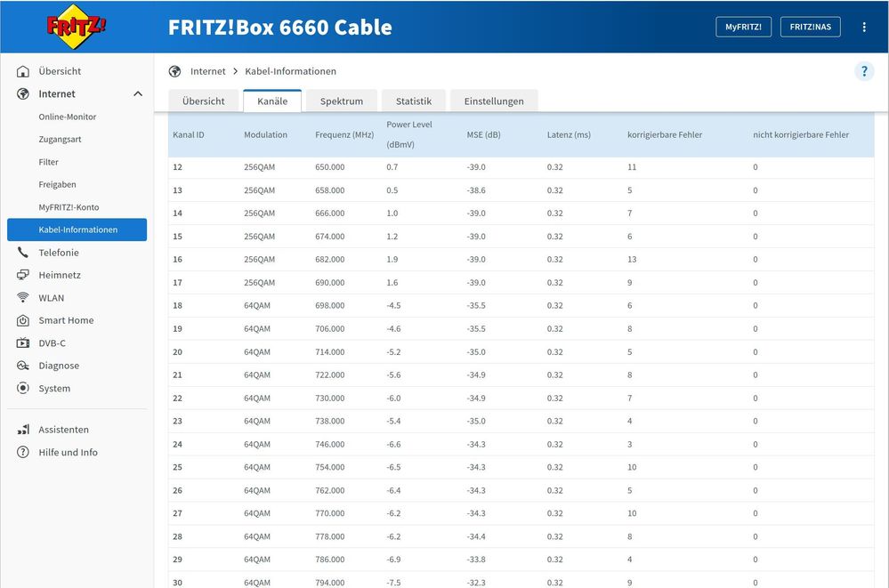Click Kanal ID 12 cell
The width and height of the screenshot is (889, 588).
[177, 166]
